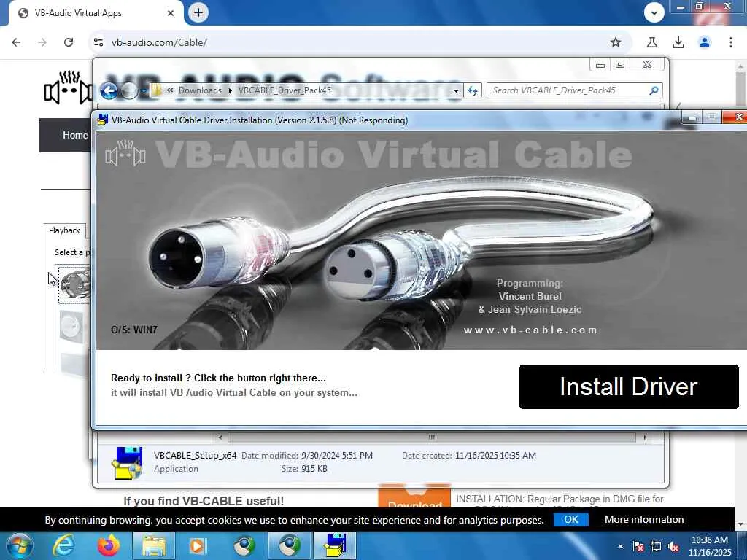The width and height of the screenshot is (747, 560).
Task: Go back in Chrome browser
Action: click(x=16, y=42)
